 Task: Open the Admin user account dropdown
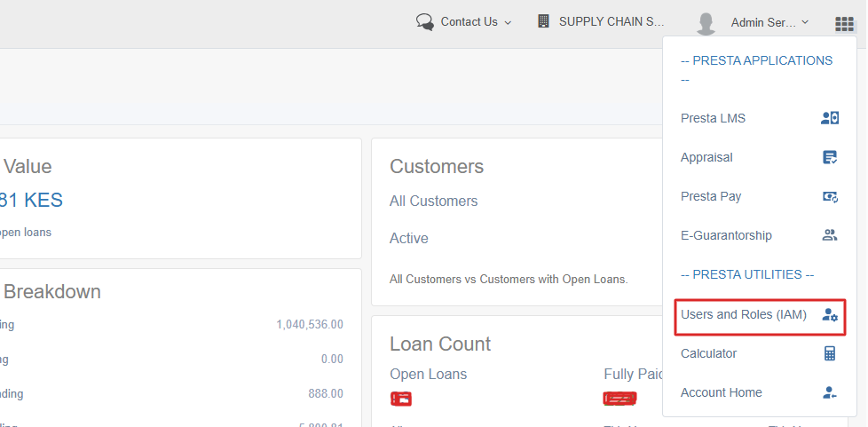pos(769,22)
